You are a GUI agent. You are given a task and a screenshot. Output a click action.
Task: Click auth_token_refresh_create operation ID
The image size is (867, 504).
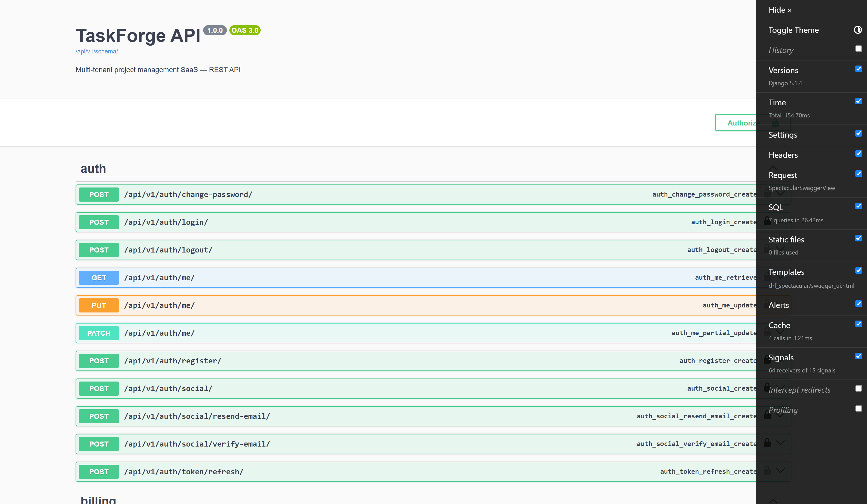tap(708, 472)
